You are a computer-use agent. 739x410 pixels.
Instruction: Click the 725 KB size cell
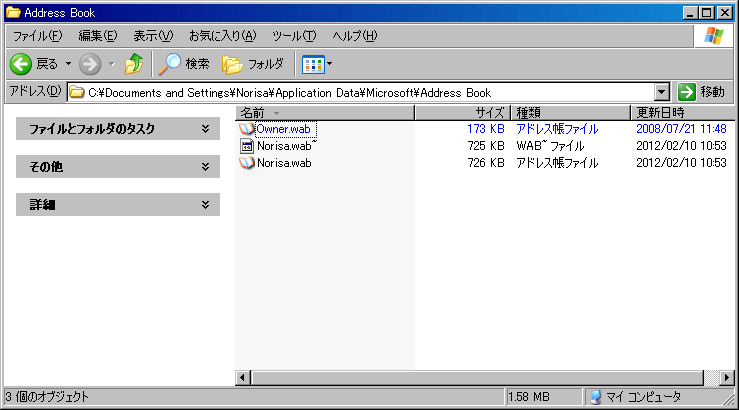(x=486, y=146)
